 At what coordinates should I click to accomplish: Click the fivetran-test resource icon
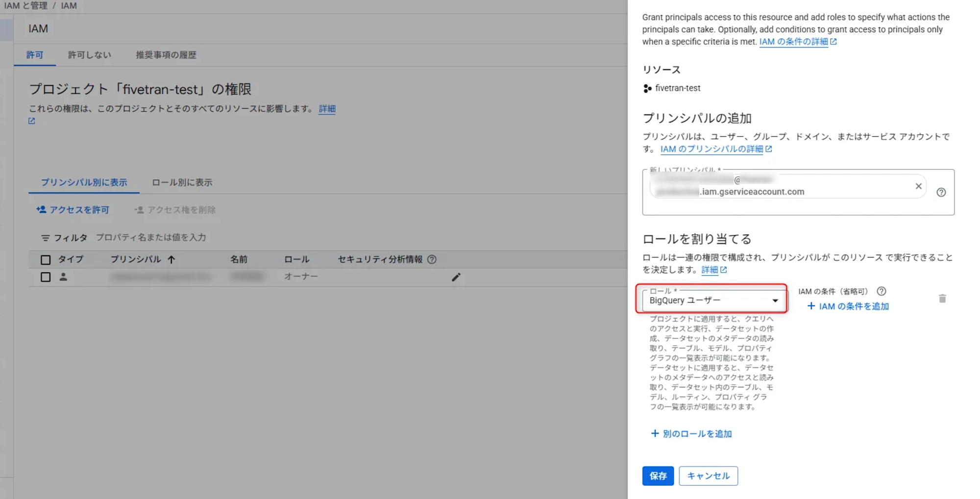pos(647,88)
